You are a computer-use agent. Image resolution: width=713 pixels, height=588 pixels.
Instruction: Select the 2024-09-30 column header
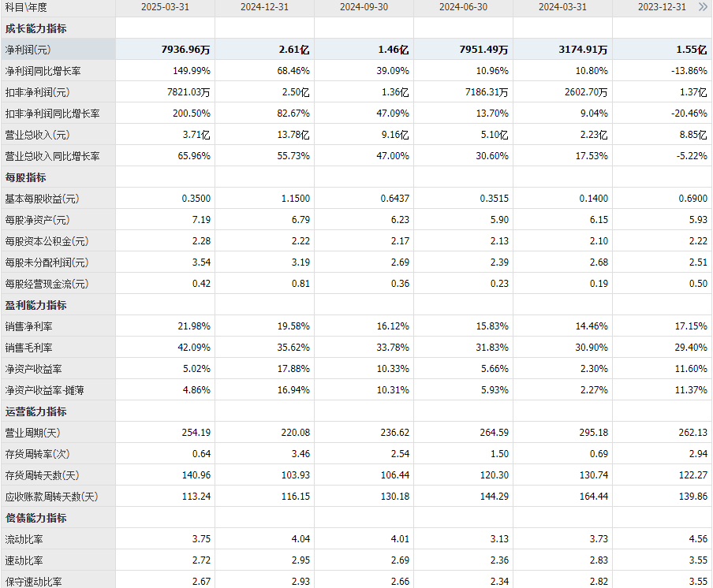[364, 7]
